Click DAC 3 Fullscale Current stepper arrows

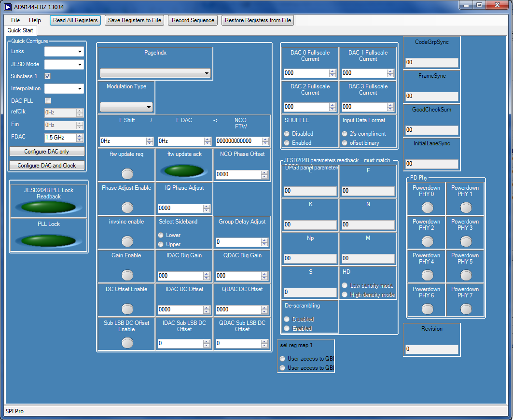click(x=390, y=107)
